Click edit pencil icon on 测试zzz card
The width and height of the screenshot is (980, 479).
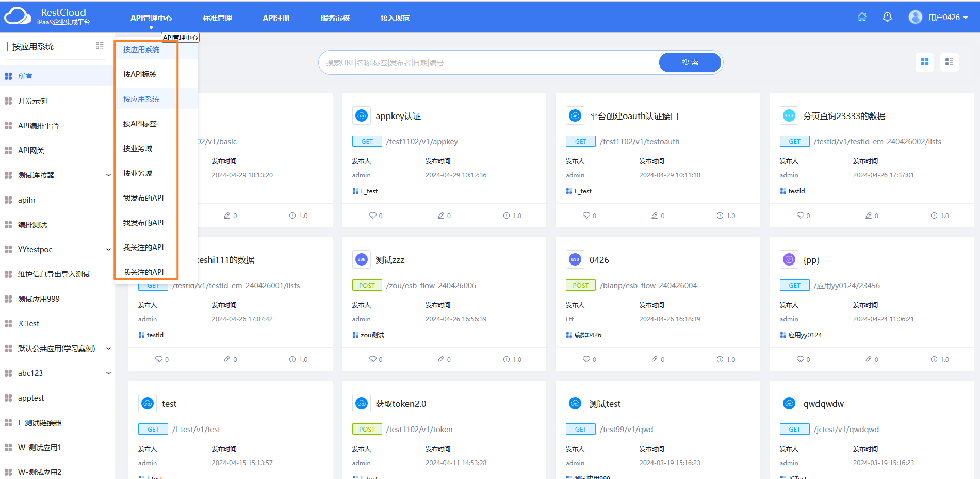(x=441, y=359)
